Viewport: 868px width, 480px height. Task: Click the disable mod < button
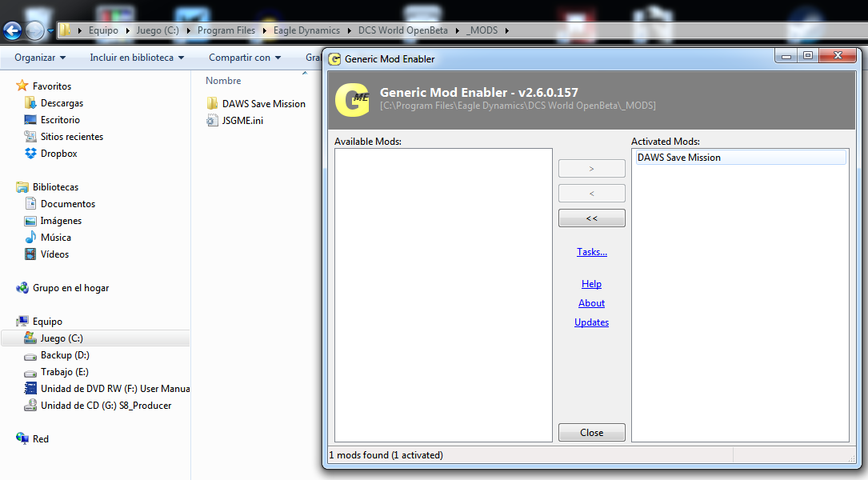click(592, 194)
